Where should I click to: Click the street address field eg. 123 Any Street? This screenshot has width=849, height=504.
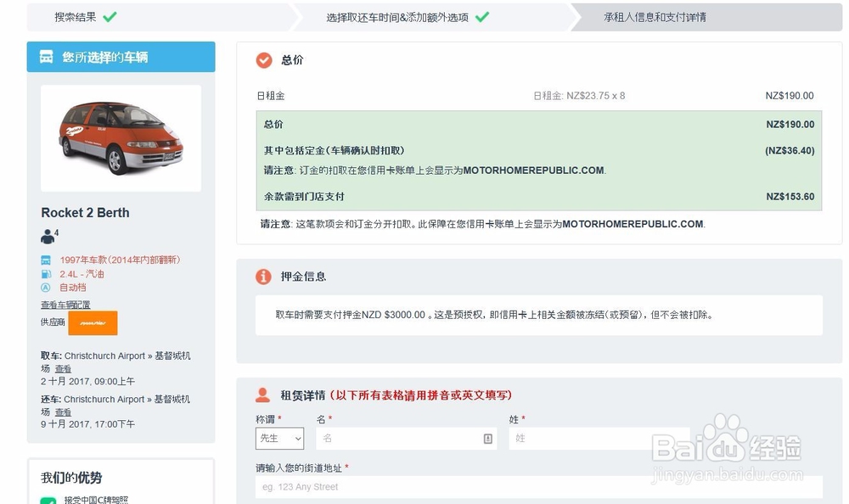539,487
